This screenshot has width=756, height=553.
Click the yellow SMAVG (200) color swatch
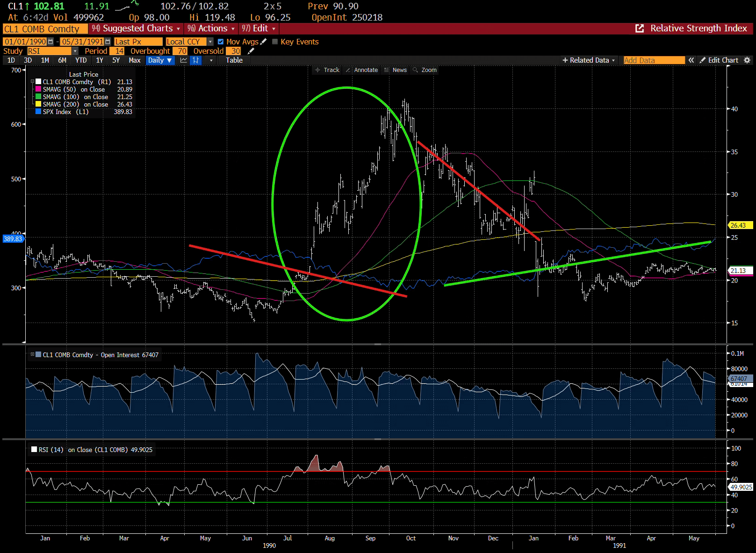click(x=38, y=104)
